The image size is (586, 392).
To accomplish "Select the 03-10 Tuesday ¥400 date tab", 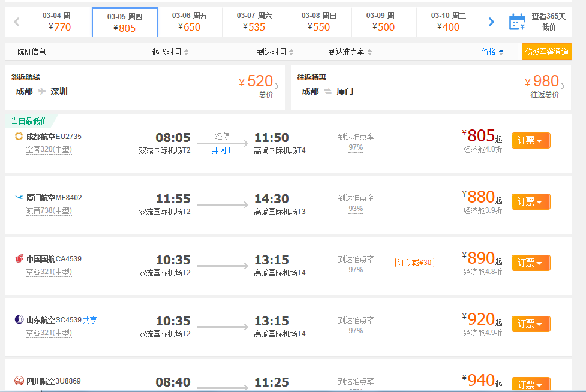I will click(x=449, y=22).
